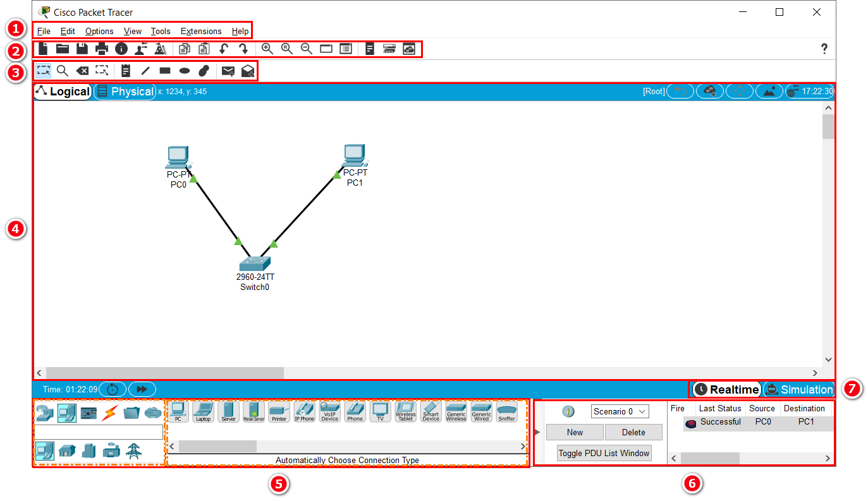Image resolution: width=868 pixels, height=501 pixels.
Task: Click the New Cluster cloud button
Action: tap(710, 92)
